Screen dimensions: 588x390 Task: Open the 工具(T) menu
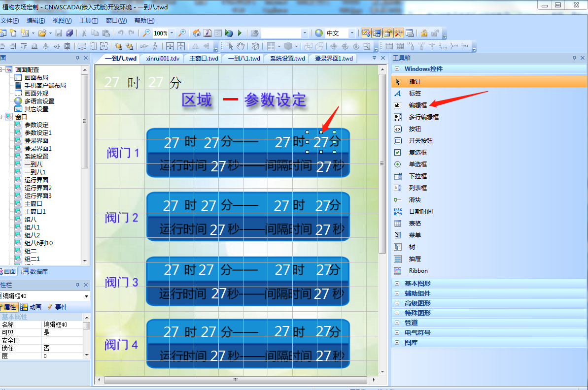click(x=89, y=21)
